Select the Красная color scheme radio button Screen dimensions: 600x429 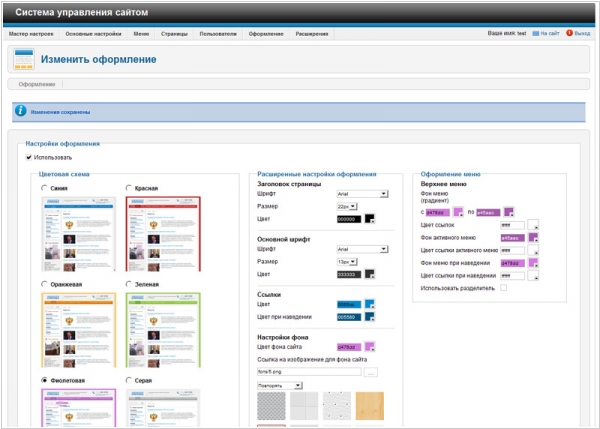[x=129, y=188]
